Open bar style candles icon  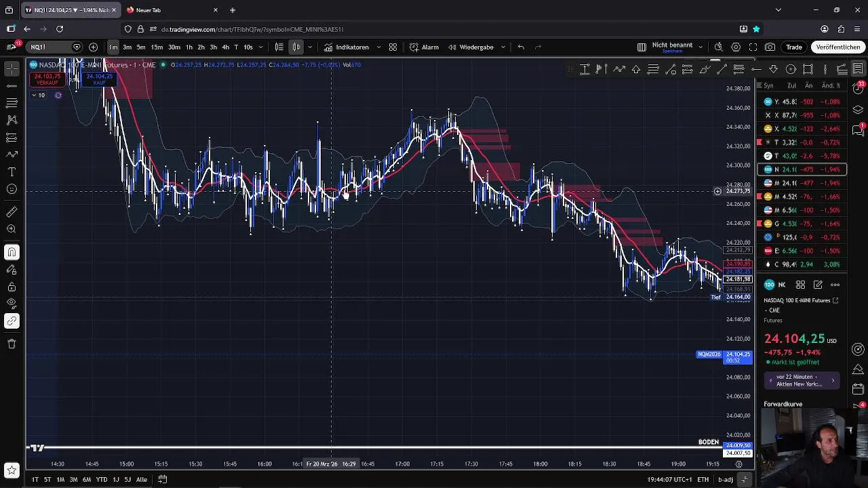[x=296, y=47]
